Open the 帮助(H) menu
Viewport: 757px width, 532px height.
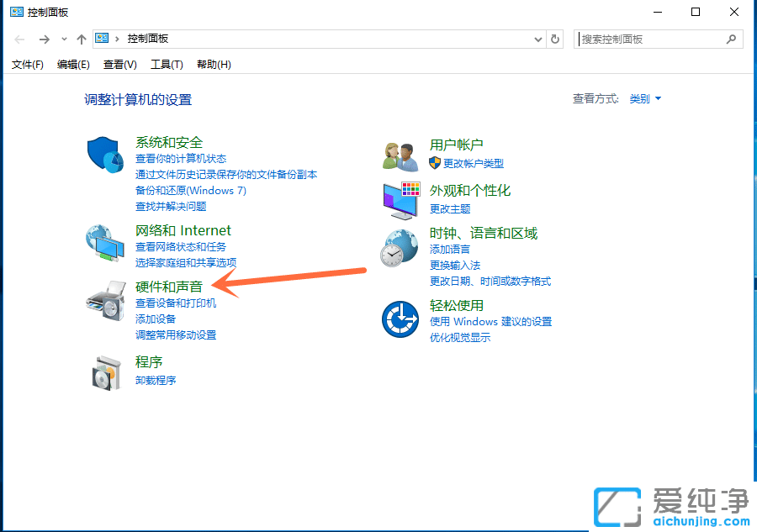(x=214, y=64)
